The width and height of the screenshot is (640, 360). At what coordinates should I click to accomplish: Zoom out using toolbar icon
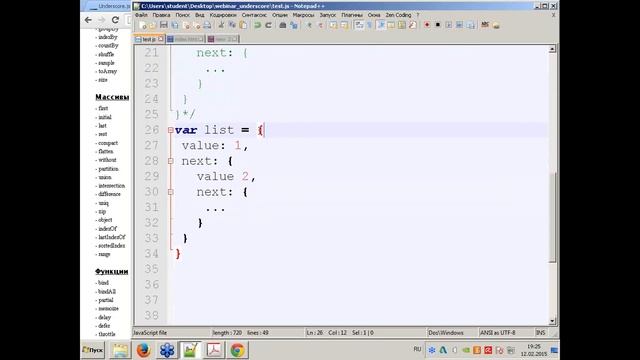click(x=321, y=25)
